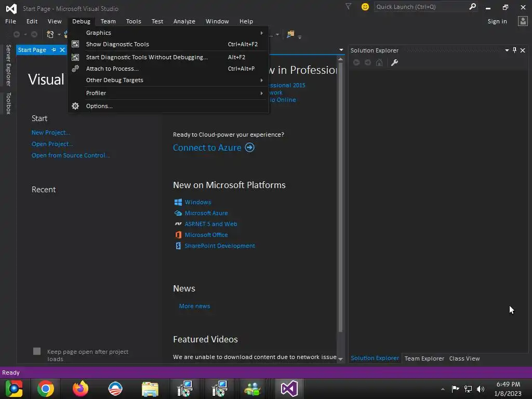Click the Start Page vertical scrollbar thumb
This screenshot has width=532, height=399.
pos(340,197)
